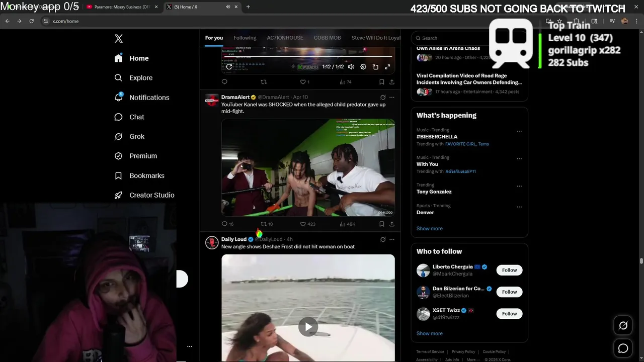644x362 pixels.
Task: Open Creator Studio
Action: (x=144, y=195)
